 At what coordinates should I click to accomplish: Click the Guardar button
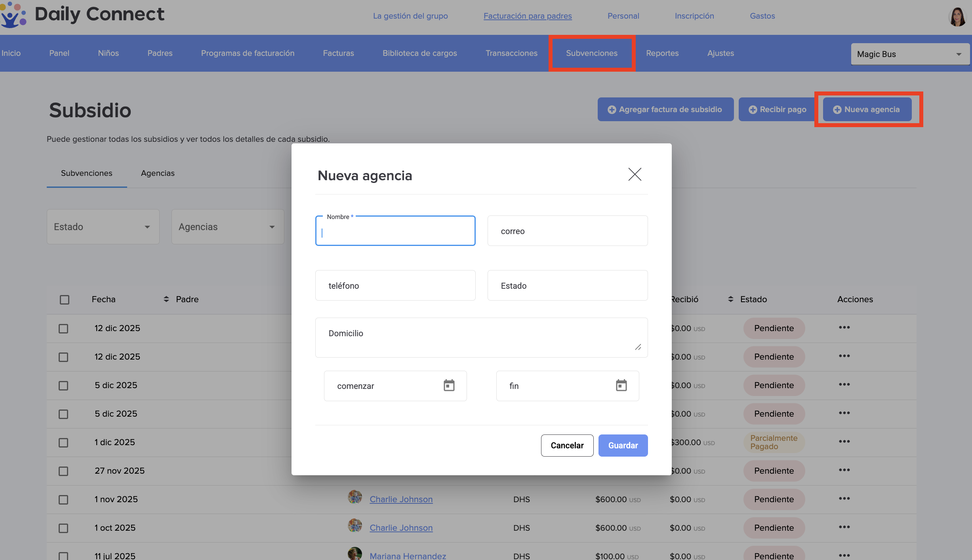point(623,446)
